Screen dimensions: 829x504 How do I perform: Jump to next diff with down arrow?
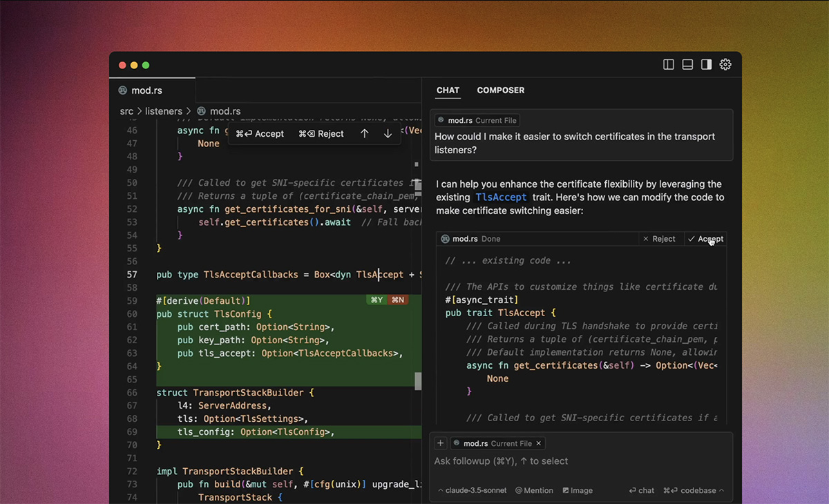click(x=388, y=134)
